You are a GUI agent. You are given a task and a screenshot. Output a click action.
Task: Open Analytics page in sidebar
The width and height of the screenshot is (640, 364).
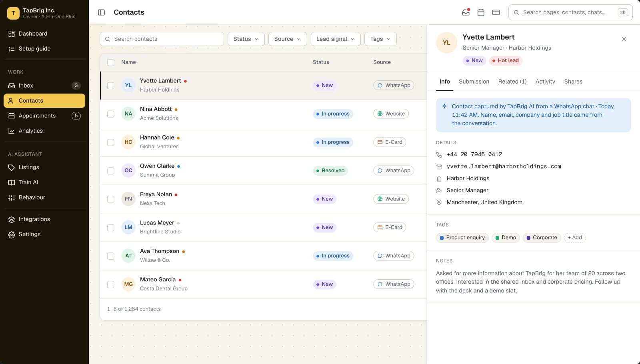pos(44,131)
